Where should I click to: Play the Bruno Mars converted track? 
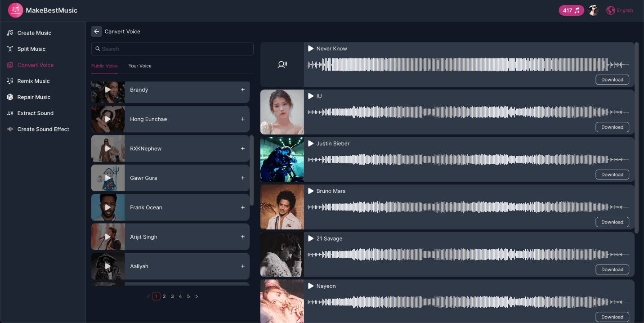pyautogui.click(x=311, y=191)
